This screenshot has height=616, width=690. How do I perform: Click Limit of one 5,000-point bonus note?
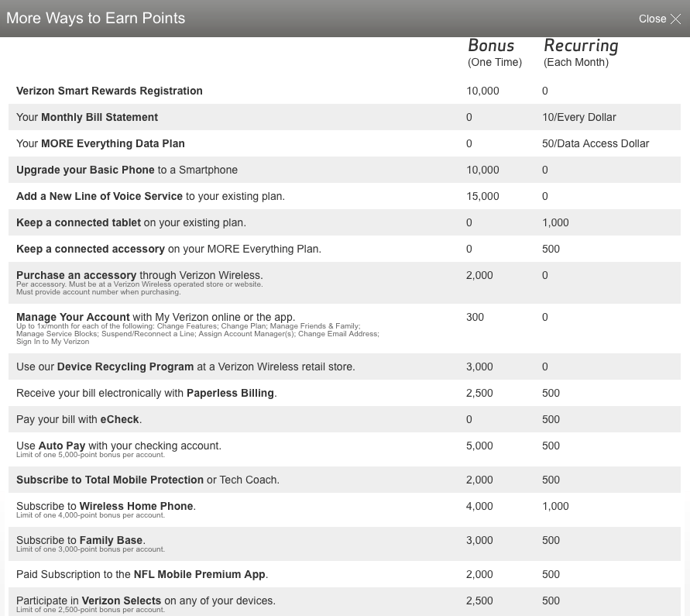coord(91,455)
